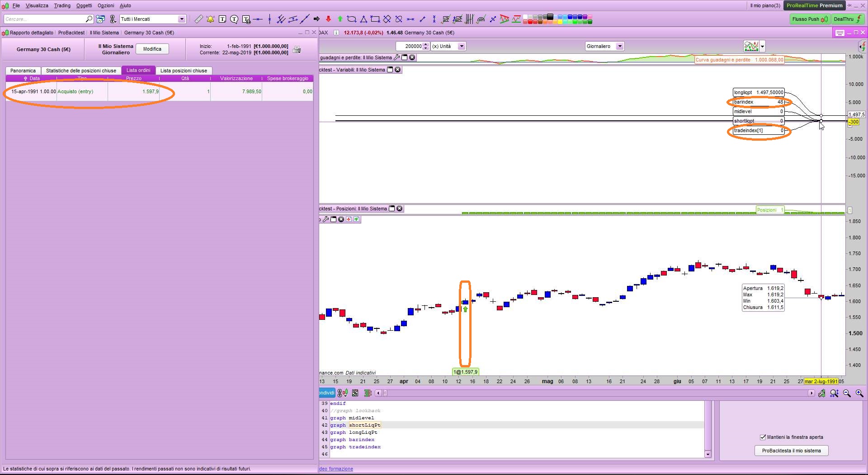This screenshot has width=868, height=475.
Task: Pick the black color swatch in toolbar
Action: click(x=550, y=17)
